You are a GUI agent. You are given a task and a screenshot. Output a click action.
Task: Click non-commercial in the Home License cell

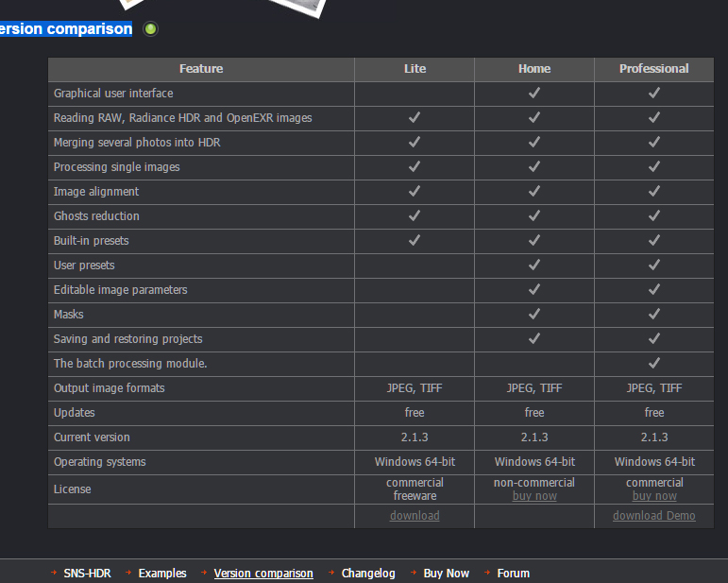[x=534, y=483]
